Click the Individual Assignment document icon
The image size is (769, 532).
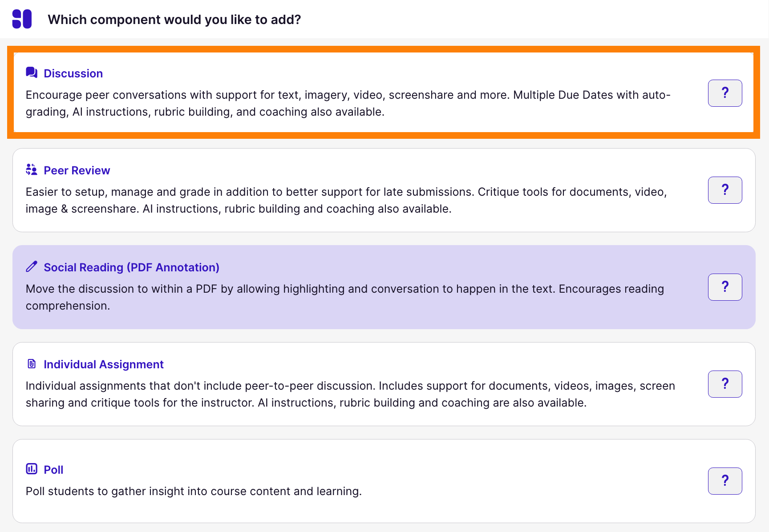(31, 363)
